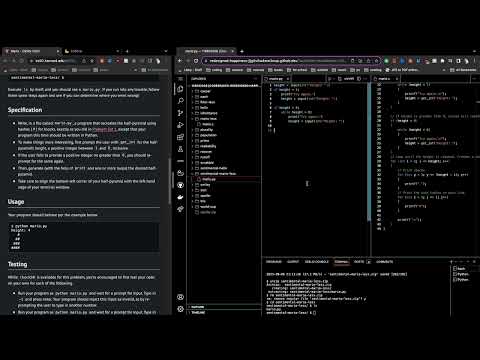Open the Explorer view in activity bar
The image size is (480, 360).
180,89
